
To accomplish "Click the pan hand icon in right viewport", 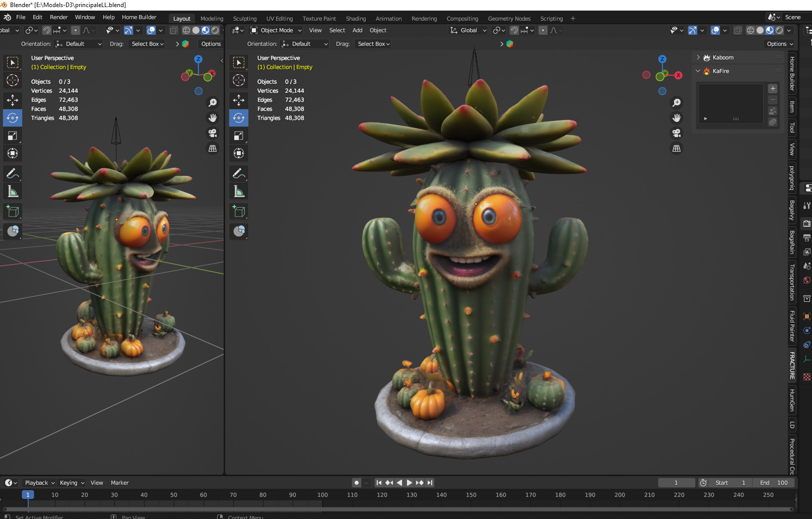I will [x=676, y=118].
